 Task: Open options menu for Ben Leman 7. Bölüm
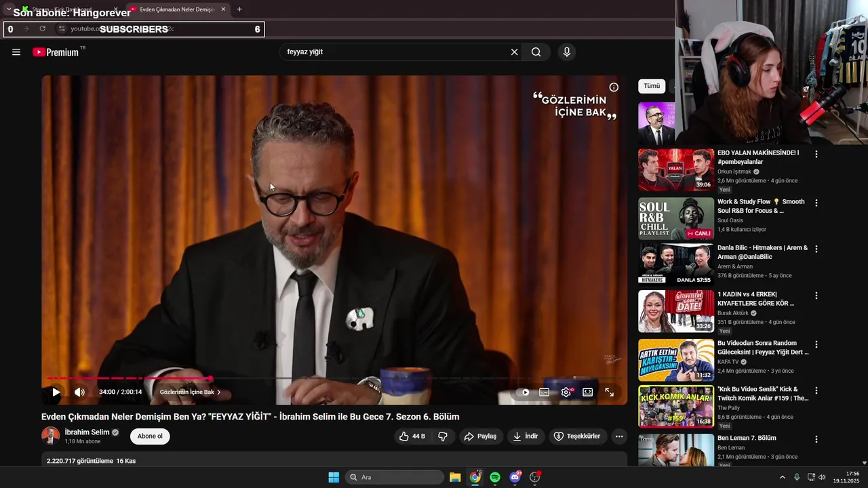tap(816, 439)
